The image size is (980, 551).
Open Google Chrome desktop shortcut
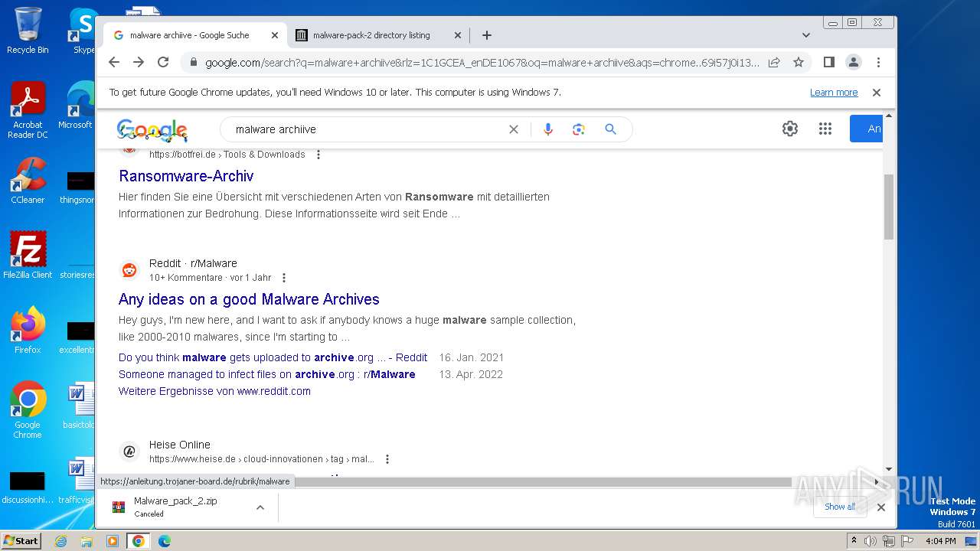[x=28, y=410]
